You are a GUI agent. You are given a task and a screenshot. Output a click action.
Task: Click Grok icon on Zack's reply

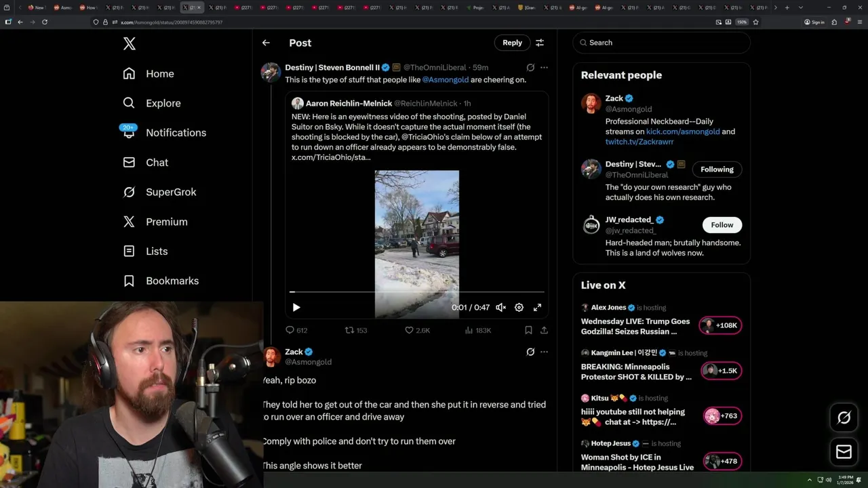point(530,352)
